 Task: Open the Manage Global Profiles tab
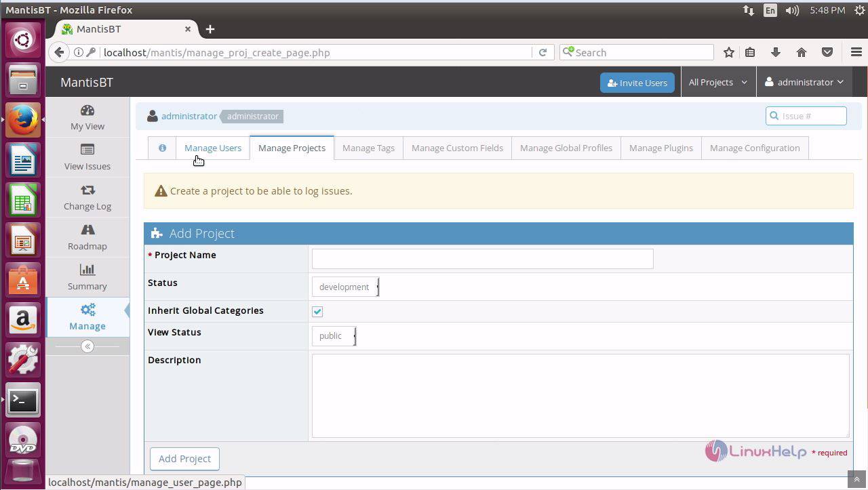click(x=566, y=148)
